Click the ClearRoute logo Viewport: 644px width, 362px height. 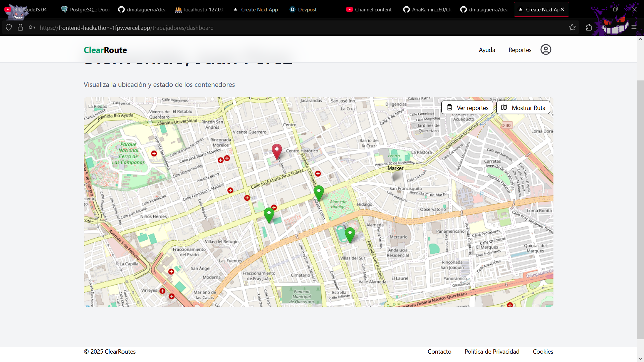(x=105, y=50)
